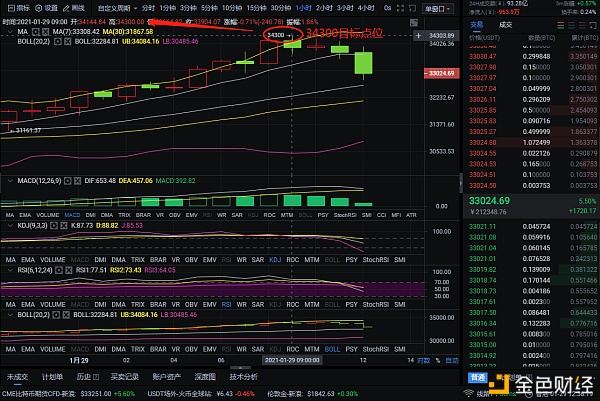This screenshot has height=401, width=600.
Task: Open the 指标 indicators panel
Action: [19, 8]
